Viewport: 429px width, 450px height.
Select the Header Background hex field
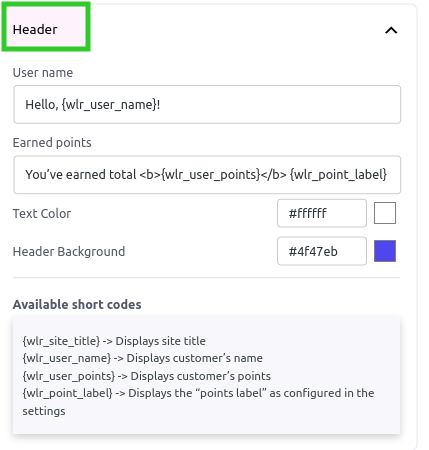(x=322, y=251)
